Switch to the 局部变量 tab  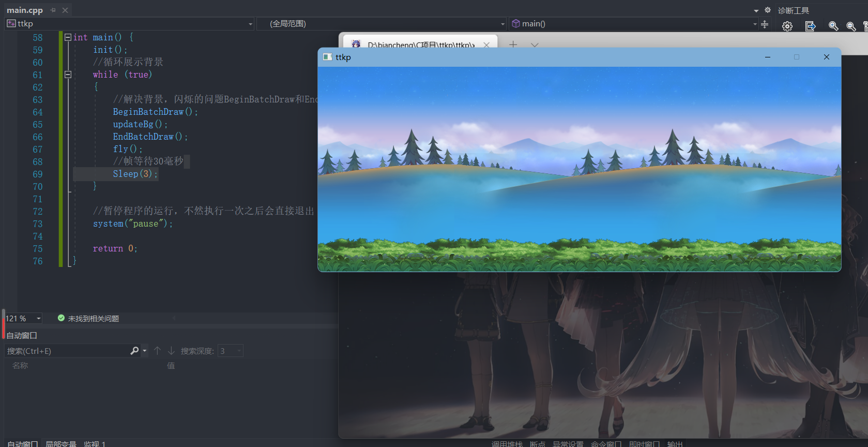pos(61,443)
